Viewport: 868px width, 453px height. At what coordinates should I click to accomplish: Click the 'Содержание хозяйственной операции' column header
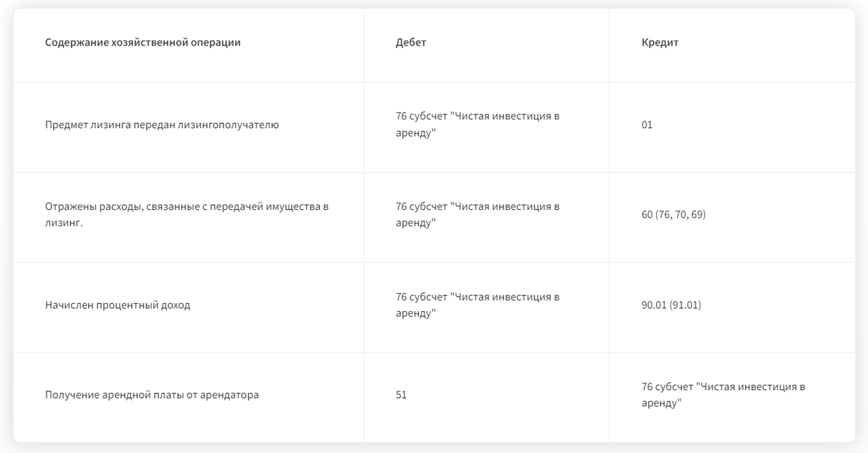pyautogui.click(x=142, y=43)
